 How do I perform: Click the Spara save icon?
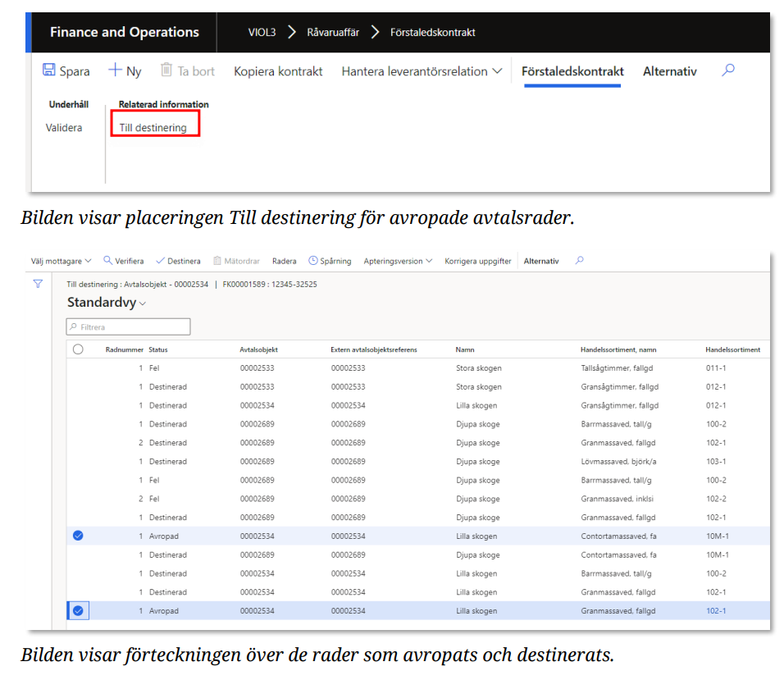(49, 71)
